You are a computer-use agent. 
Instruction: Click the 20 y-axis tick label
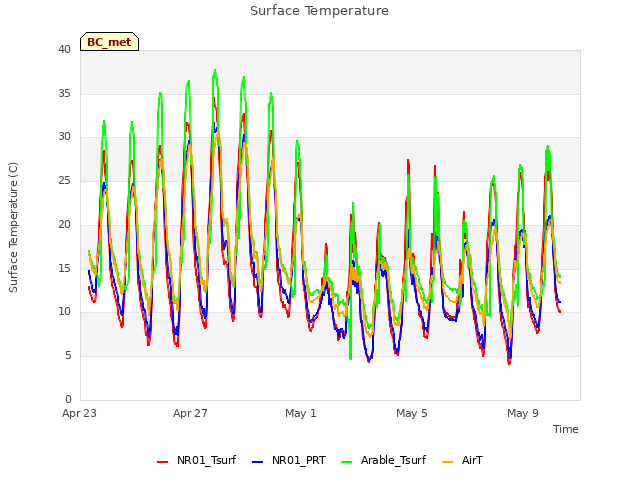[x=64, y=224]
